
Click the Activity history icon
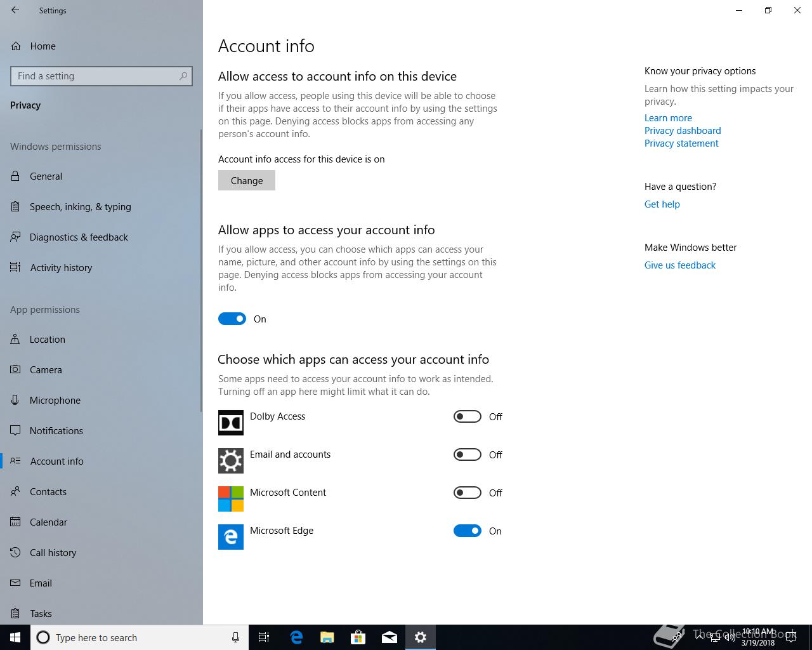pos(15,267)
